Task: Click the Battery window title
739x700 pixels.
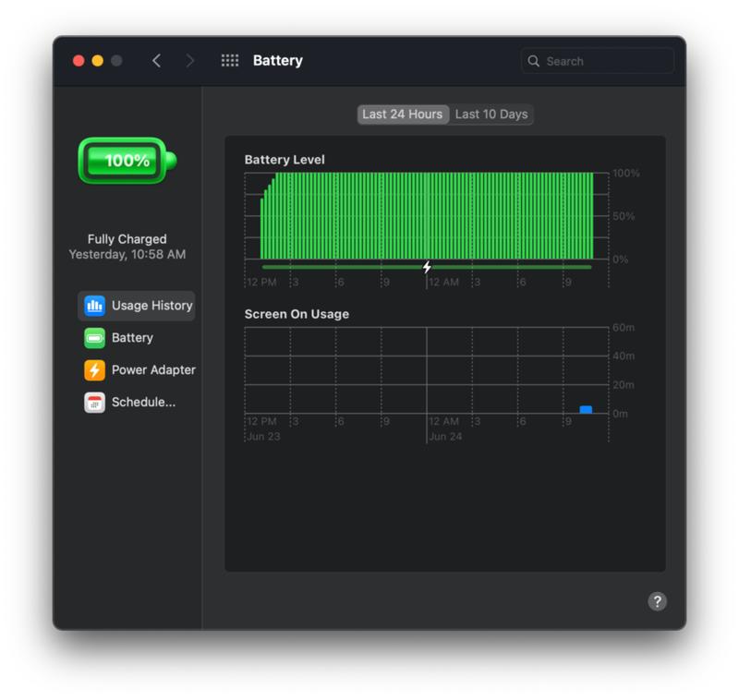Action: point(277,61)
